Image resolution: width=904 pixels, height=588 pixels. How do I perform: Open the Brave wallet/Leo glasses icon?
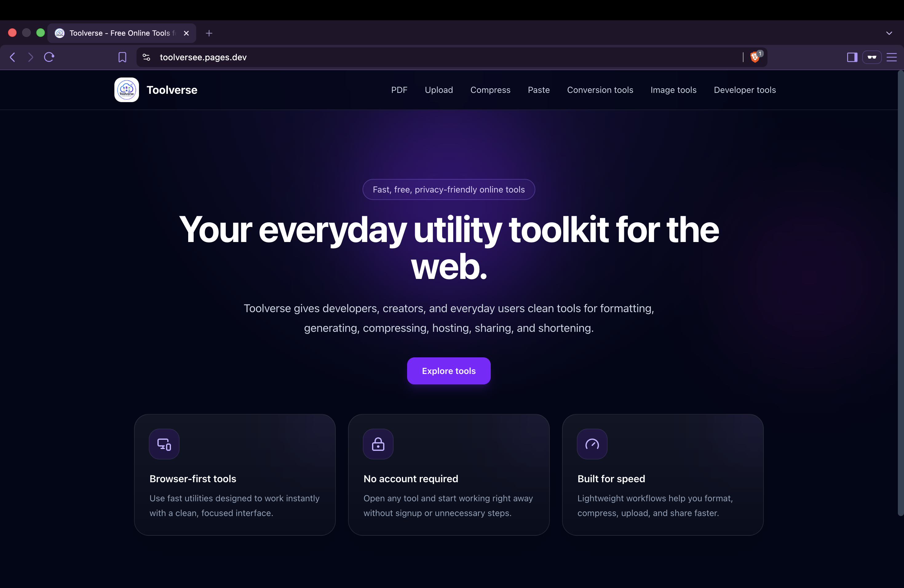coord(872,58)
